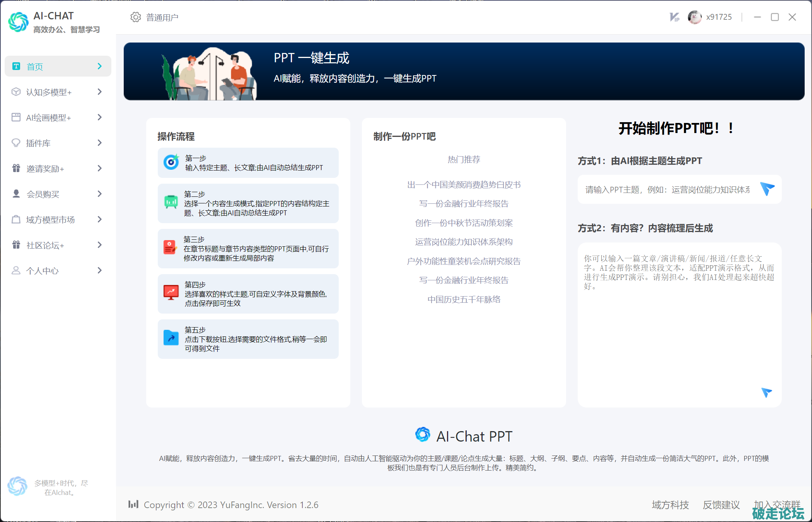Select 域方模型市场 in the sidebar

[50, 220]
